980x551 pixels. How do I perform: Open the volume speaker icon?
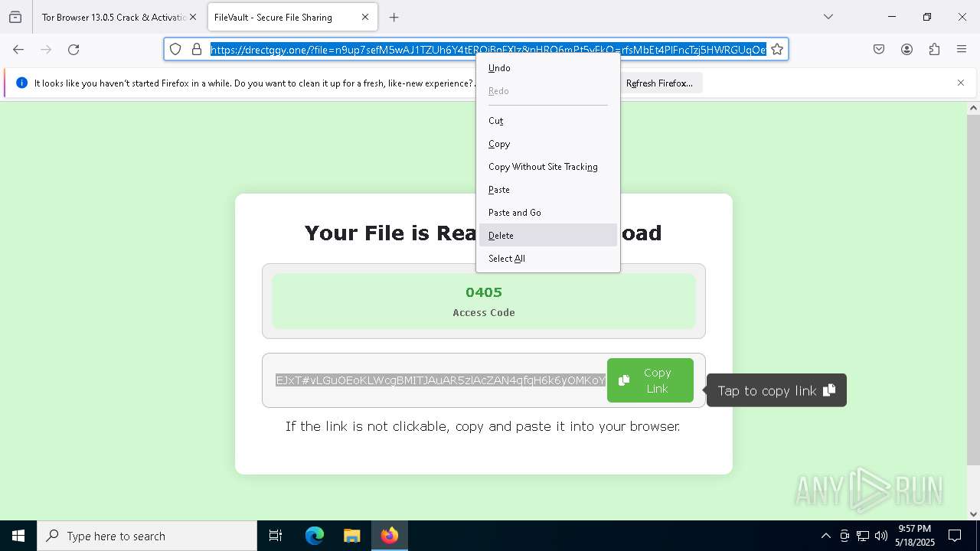[881, 536]
